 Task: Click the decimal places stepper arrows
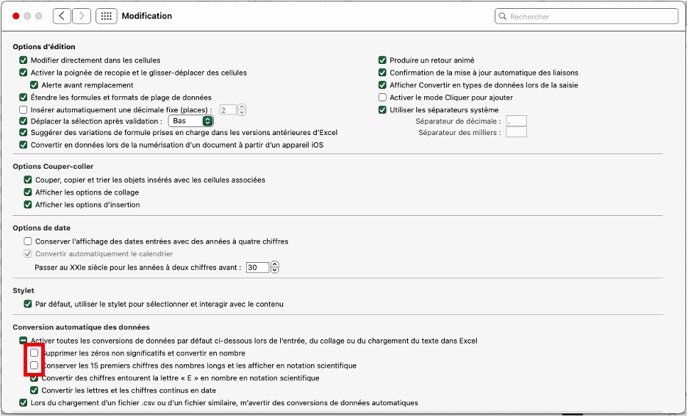click(x=242, y=110)
